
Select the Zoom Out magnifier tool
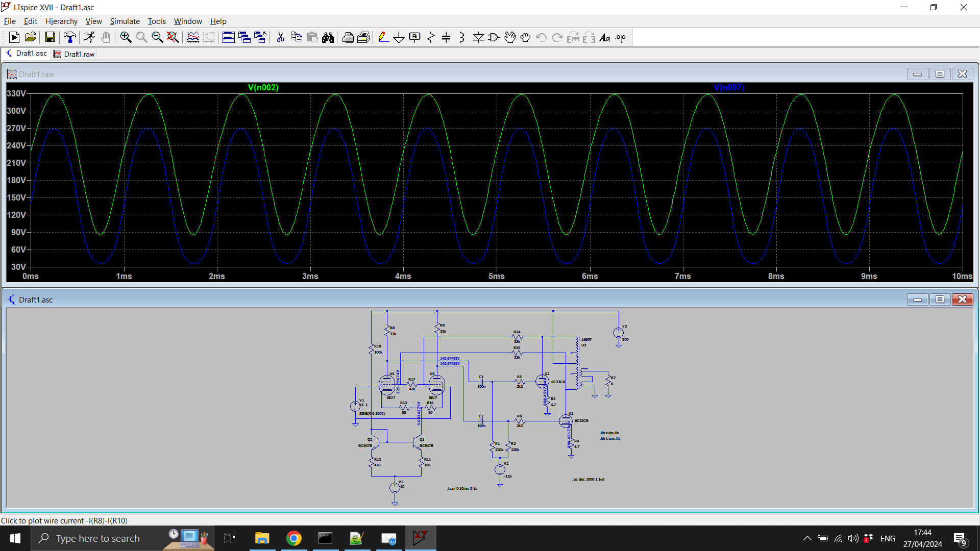157,37
